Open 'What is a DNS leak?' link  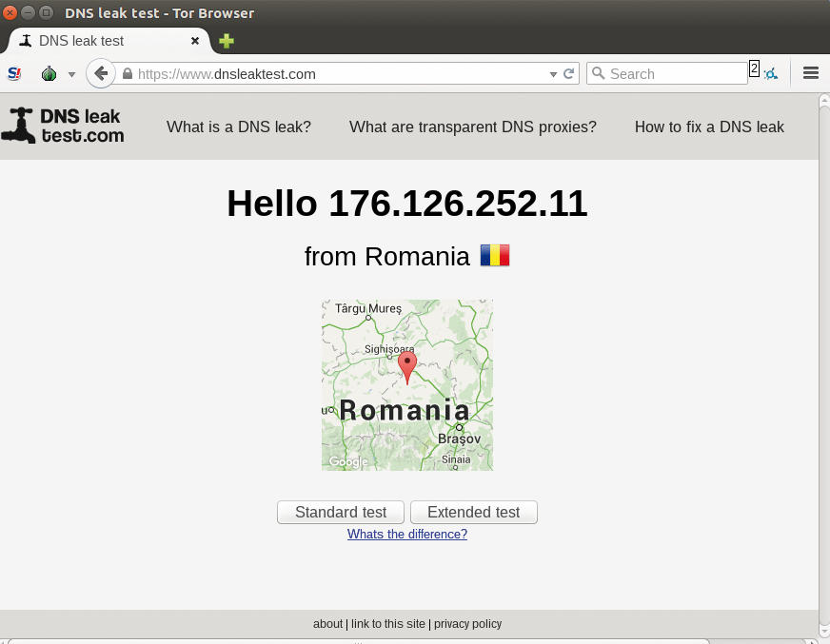239,127
